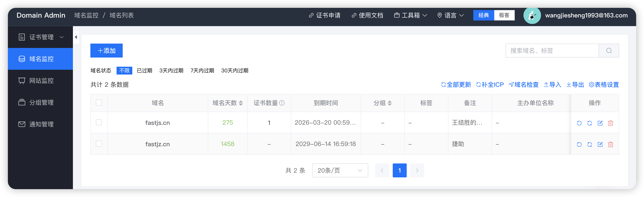Click the 1458 days value
The height and width of the screenshot is (197, 644).
click(x=227, y=144)
